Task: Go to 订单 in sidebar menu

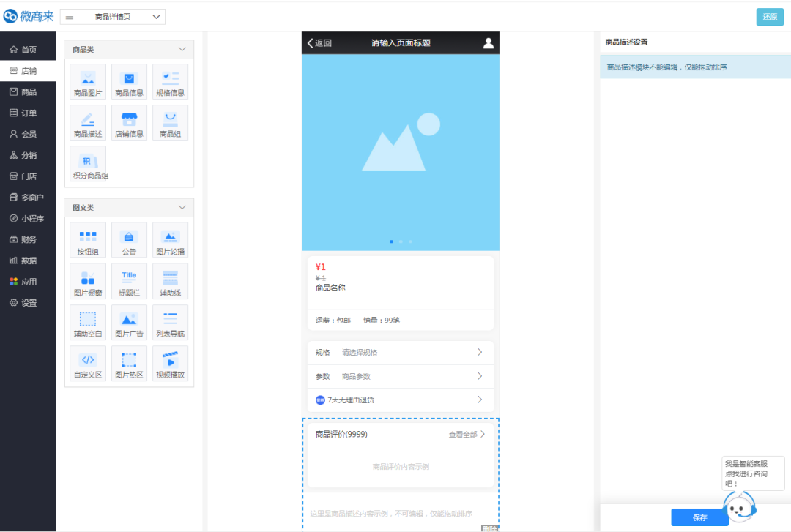Action: [x=29, y=113]
